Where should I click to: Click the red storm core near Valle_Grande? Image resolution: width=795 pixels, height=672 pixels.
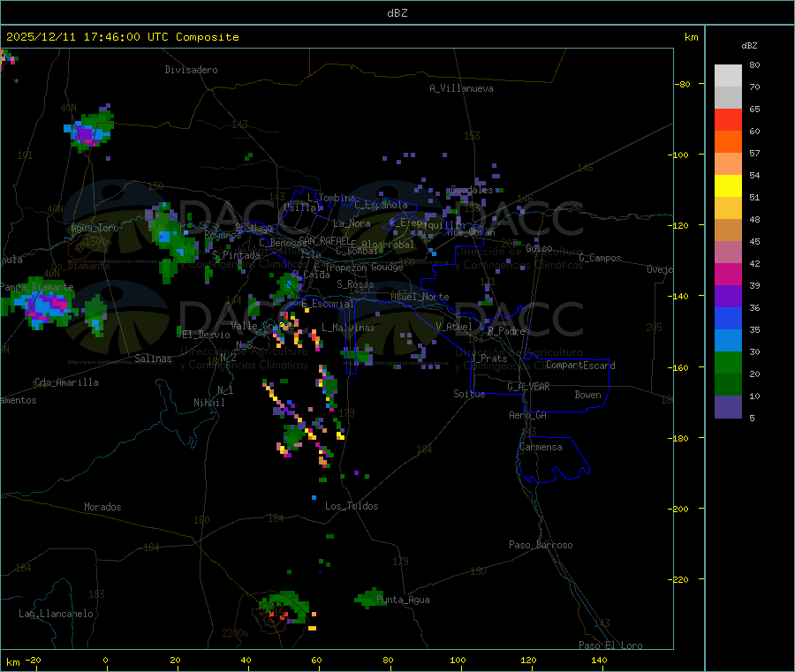point(286,316)
